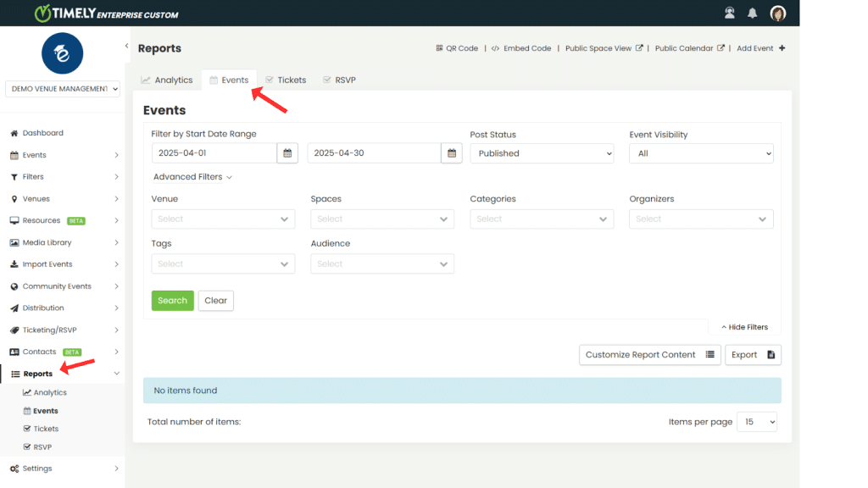Viewport: 868px width, 488px height.
Task: Click the green Search button
Action: [x=172, y=300]
